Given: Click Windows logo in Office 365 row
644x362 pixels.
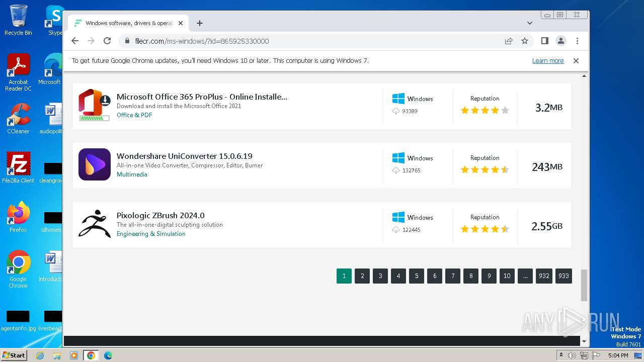Looking at the screenshot, I should pyautogui.click(x=398, y=99).
